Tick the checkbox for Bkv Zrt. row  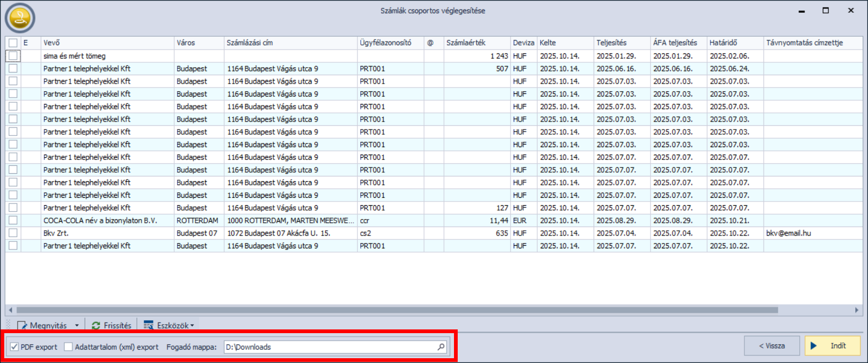13,233
